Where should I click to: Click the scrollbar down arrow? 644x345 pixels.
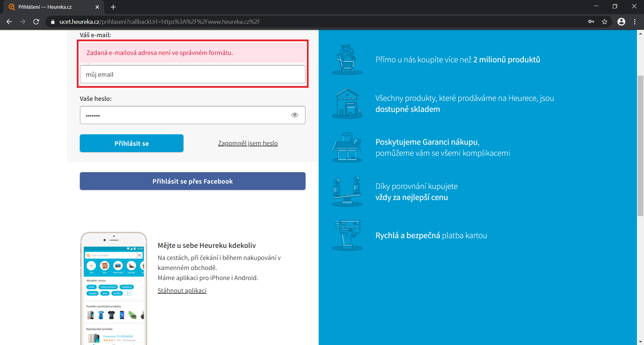tap(640, 342)
